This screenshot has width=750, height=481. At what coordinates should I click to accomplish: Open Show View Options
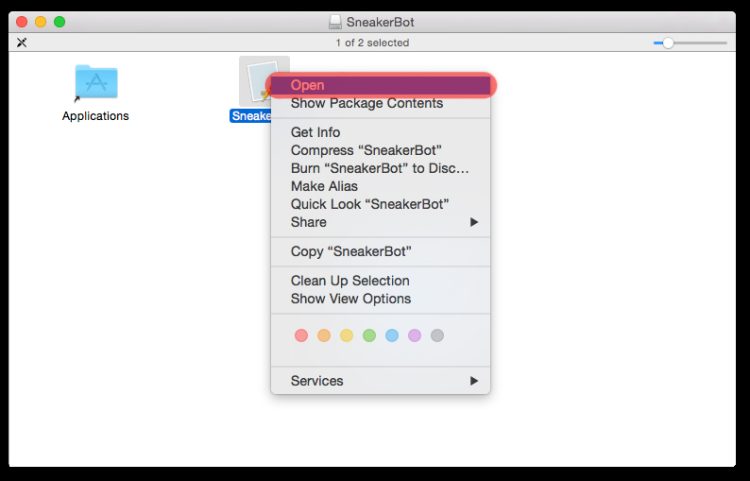tap(350, 299)
